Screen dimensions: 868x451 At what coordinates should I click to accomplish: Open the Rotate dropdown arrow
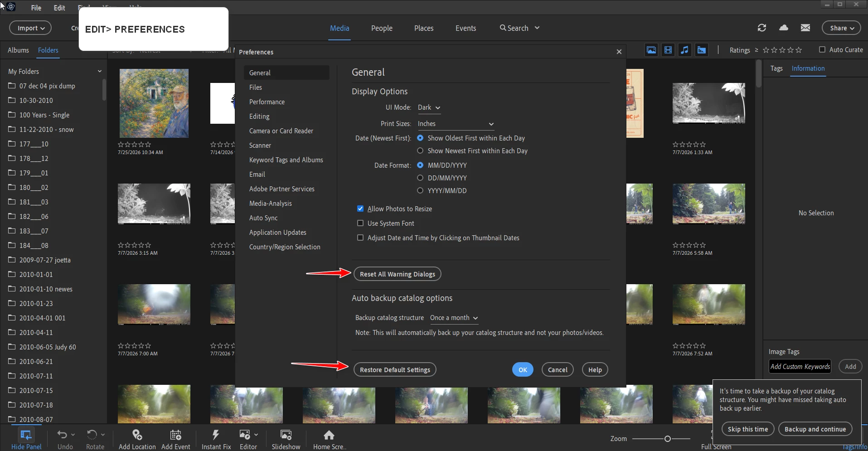click(x=103, y=434)
